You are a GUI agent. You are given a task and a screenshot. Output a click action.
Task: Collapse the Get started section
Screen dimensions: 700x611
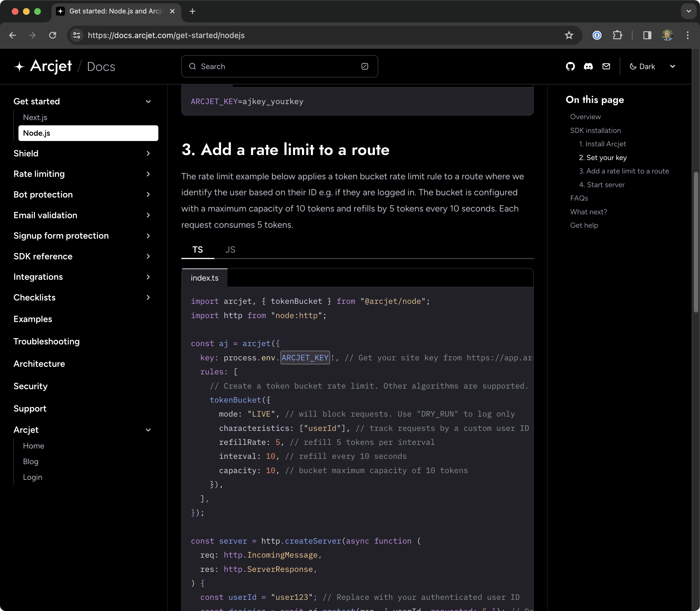pos(148,101)
